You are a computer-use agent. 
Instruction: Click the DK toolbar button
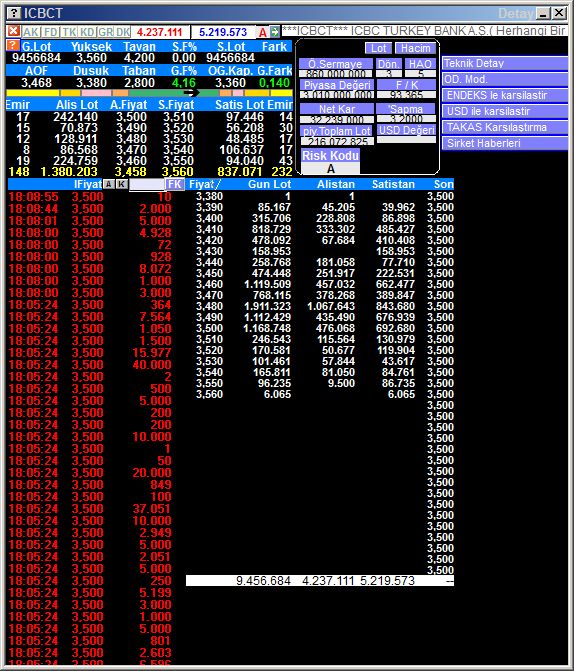tap(123, 32)
